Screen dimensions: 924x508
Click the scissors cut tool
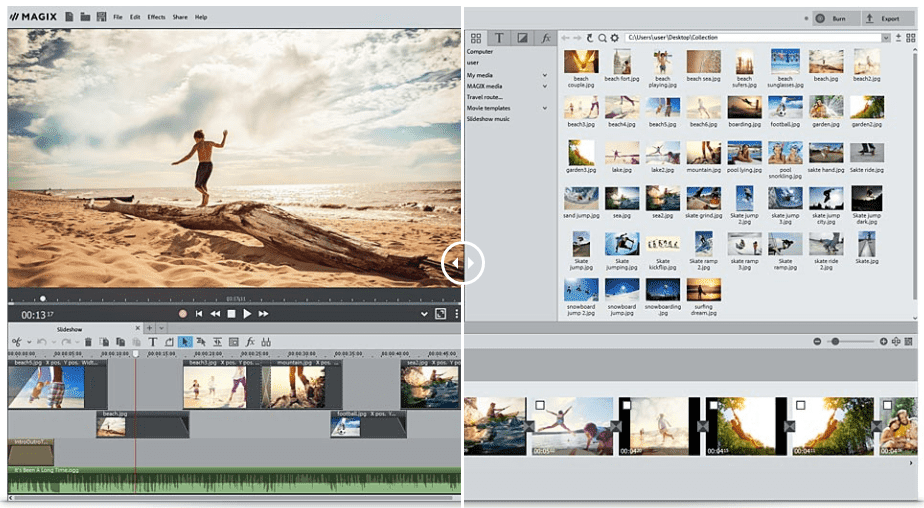[x=15, y=342]
